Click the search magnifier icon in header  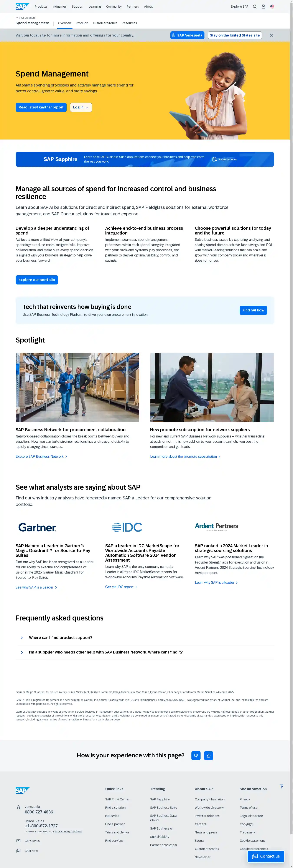[x=255, y=6]
